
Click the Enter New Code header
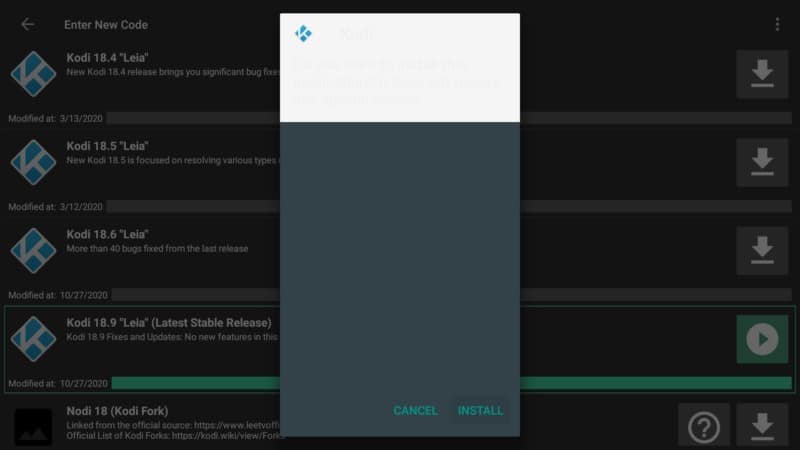[x=106, y=24]
